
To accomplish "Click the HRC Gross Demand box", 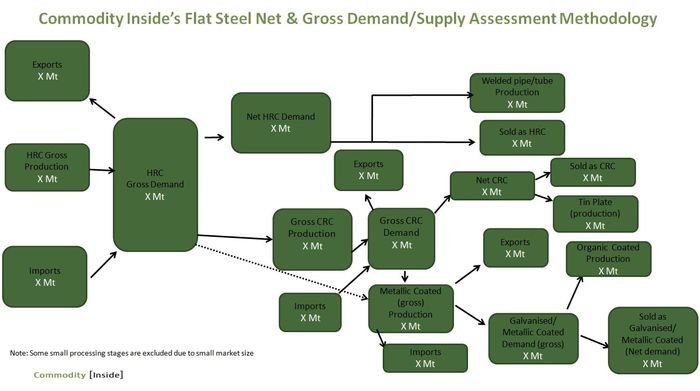I will (x=155, y=185).
